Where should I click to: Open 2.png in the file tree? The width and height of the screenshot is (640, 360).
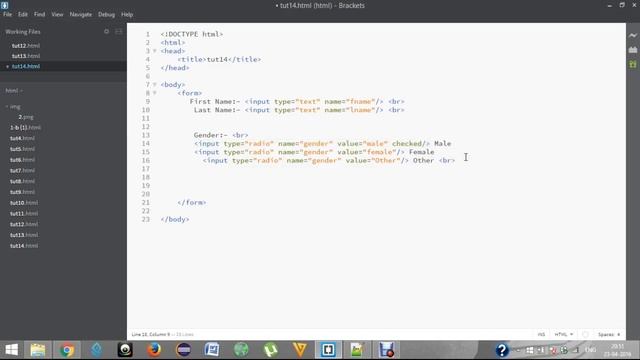26,117
